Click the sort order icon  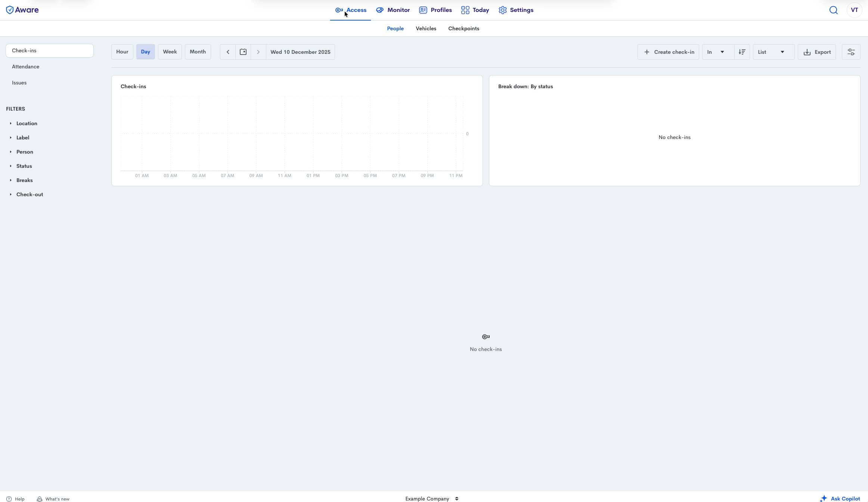(x=742, y=52)
